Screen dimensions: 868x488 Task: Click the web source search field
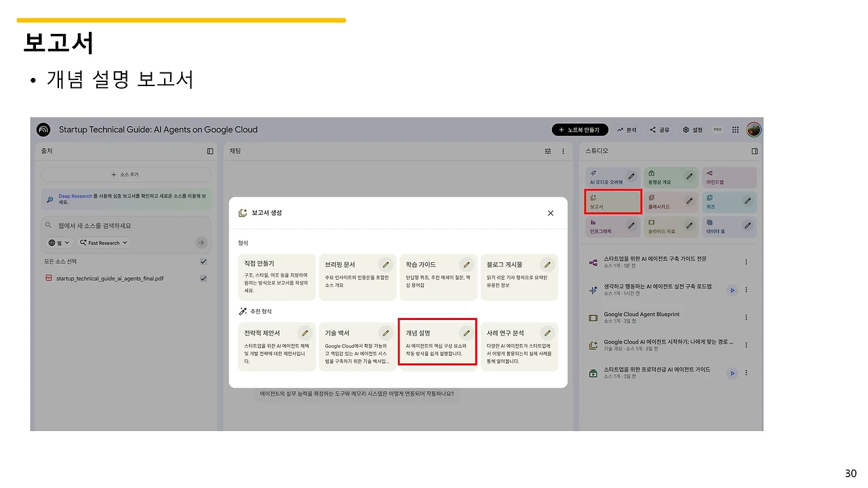point(125,225)
